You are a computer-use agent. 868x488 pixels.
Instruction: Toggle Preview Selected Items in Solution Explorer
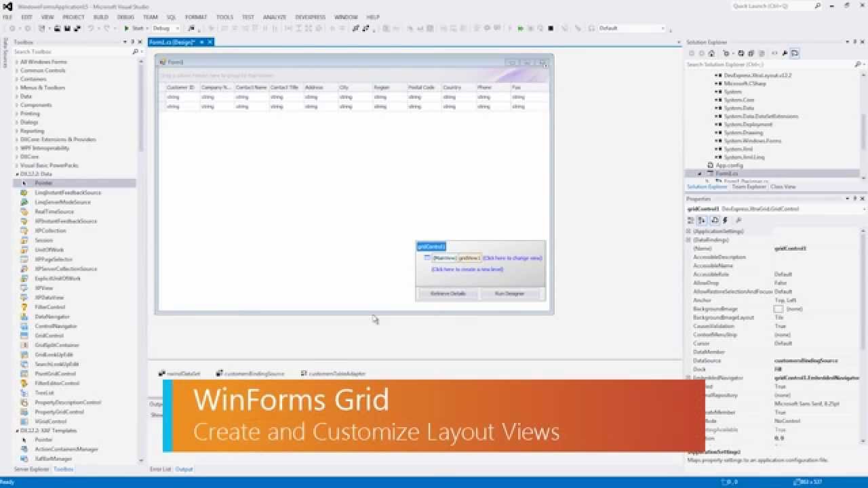pyautogui.click(x=795, y=53)
